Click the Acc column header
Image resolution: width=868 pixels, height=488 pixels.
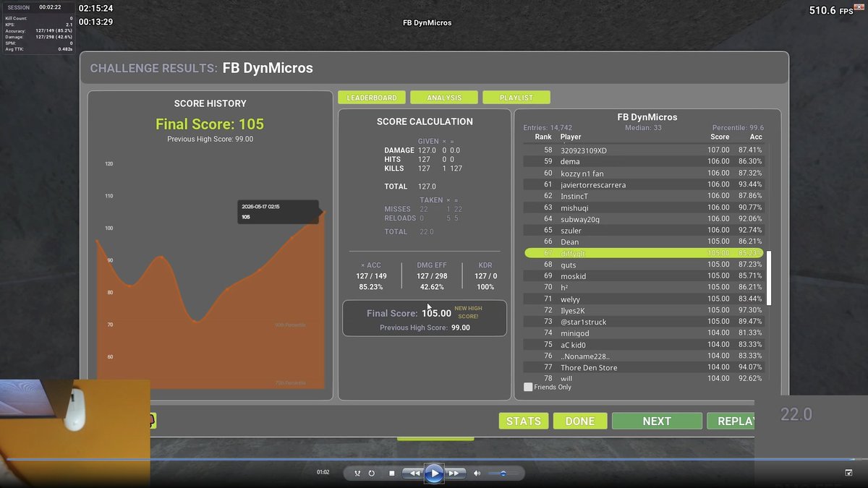(x=756, y=137)
